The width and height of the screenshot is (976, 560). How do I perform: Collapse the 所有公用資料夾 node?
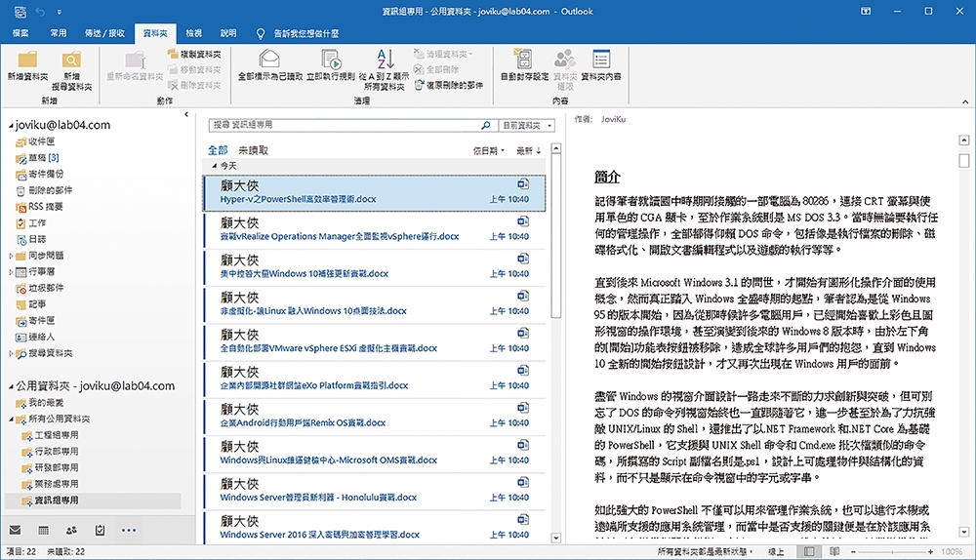click(11, 420)
